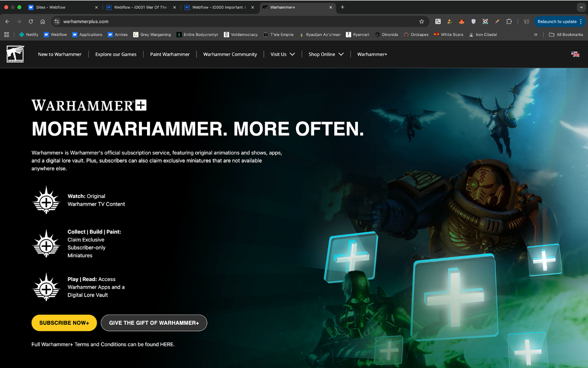Image resolution: width=588 pixels, height=368 pixels.
Task: Switch to Webflow ID001 War Of The tab
Action: coord(140,7)
